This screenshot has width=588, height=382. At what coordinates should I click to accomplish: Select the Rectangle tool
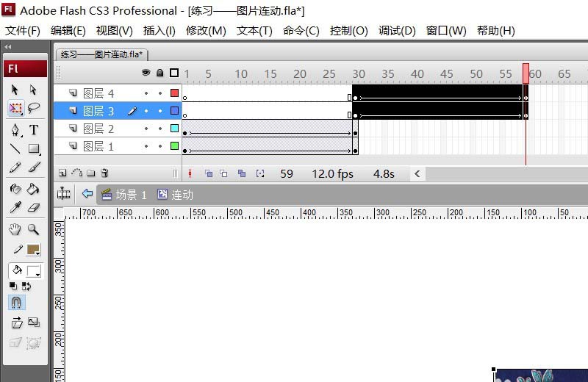[34, 149]
